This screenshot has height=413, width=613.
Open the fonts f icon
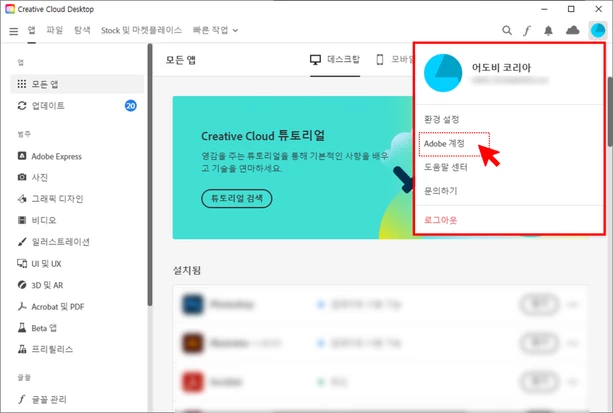pos(527,31)
